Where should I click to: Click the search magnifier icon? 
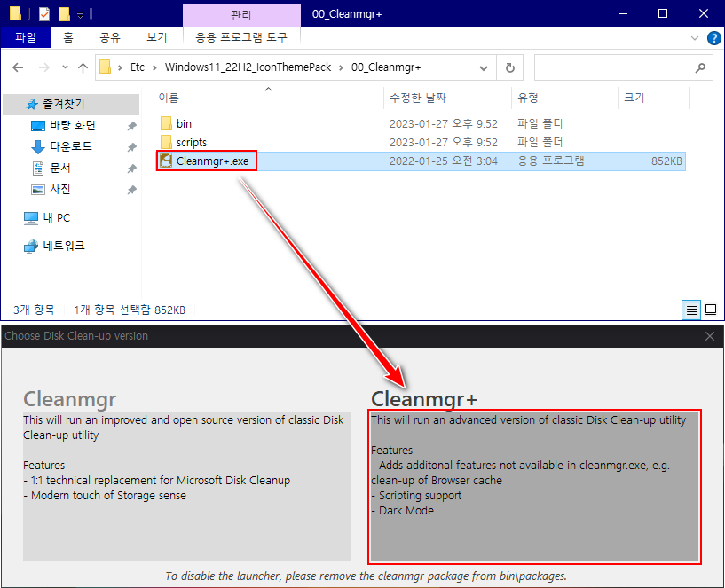point(700,68)
